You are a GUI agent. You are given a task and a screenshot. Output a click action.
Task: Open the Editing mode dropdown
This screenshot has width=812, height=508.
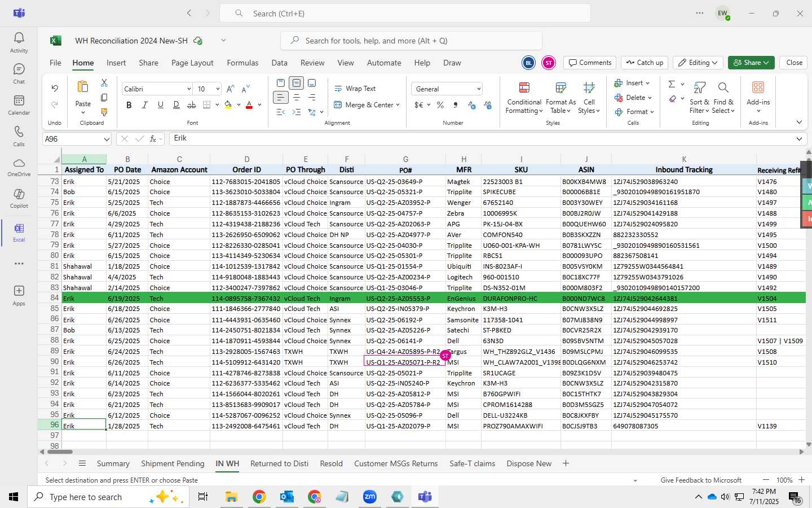[x=698, y=63]
